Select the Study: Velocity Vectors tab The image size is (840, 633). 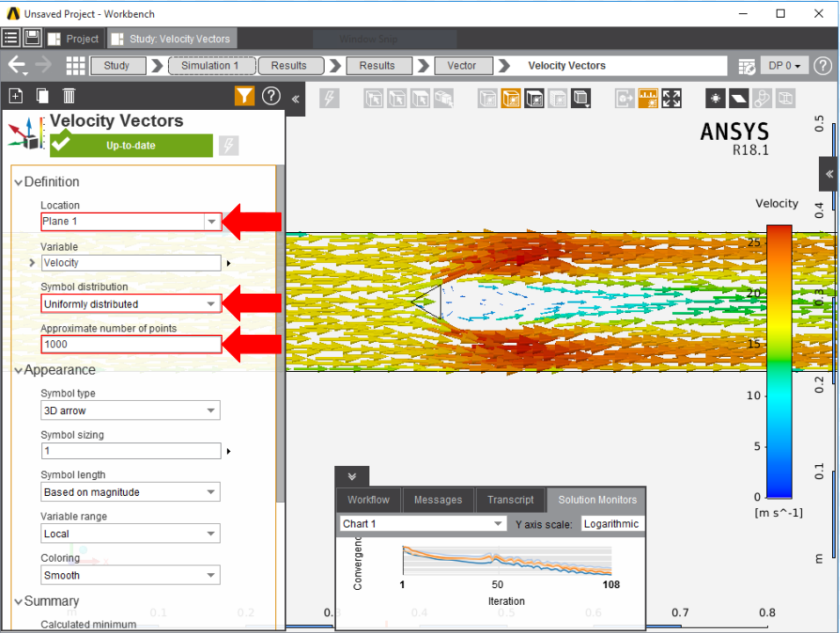click(x=173, y=39)
